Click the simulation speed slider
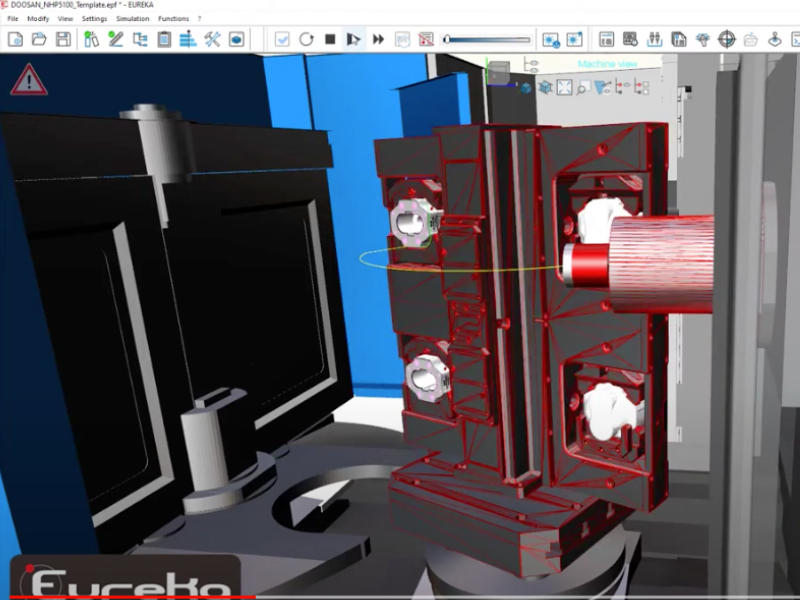Image resolution: width=800 pixels, height=600 pixels. click(x=487, y=40)
